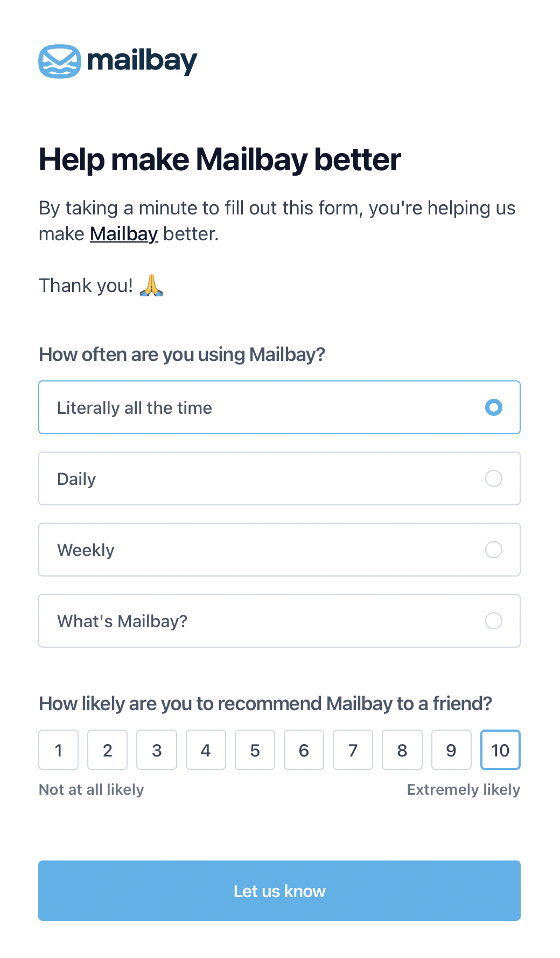The width and height of the screenshot is (560, 958).
Task: Pick rating 4 on recommend scale
Action: pyautogui.click(x=206, y=750)
